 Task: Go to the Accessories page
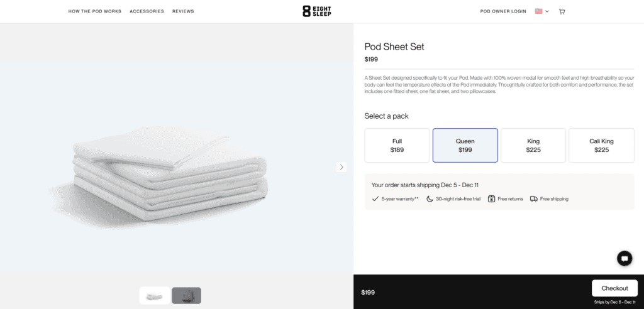[147, 11]
